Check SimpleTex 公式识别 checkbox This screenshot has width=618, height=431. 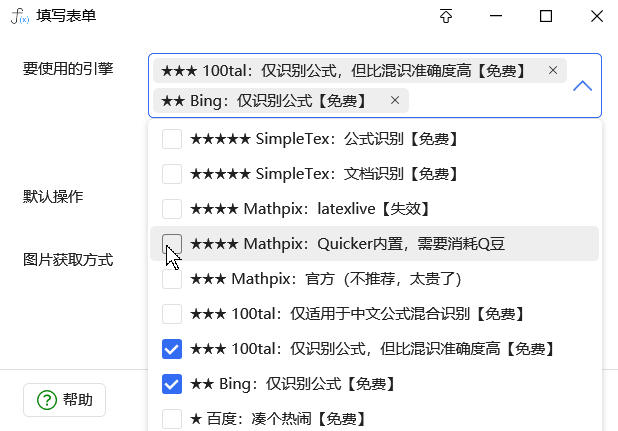[172, 139]
